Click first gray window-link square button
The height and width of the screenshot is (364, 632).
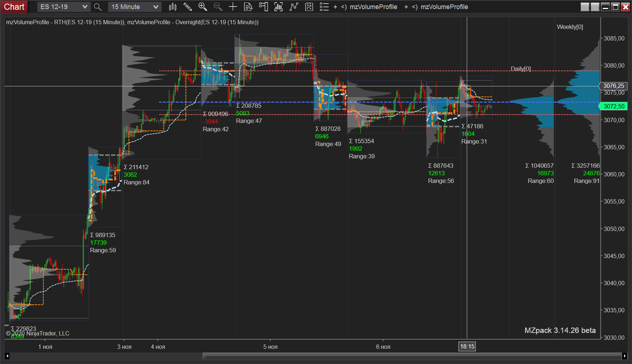click(x=585, y=7)
